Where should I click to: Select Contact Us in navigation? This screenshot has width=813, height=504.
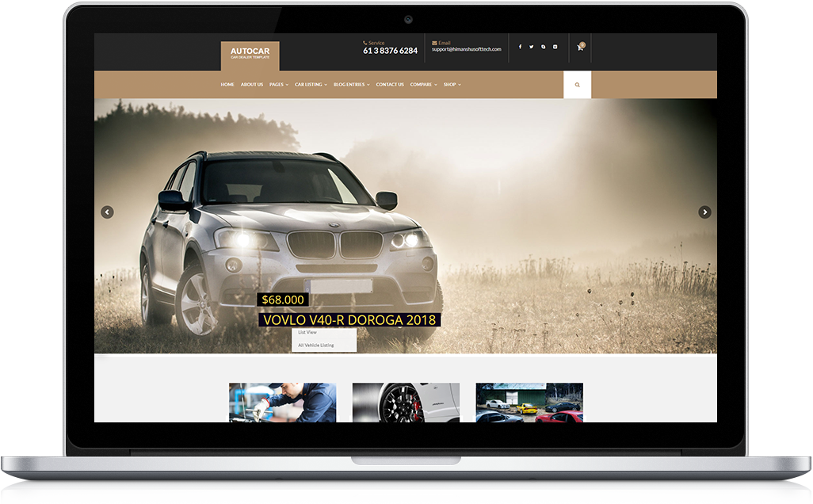(x=390, y=85)
